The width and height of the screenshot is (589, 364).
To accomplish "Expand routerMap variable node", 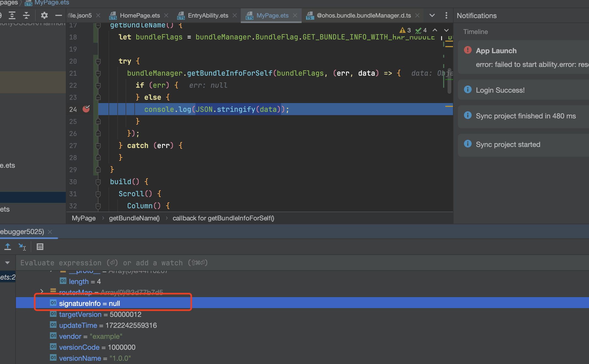I will coord(42,291).
